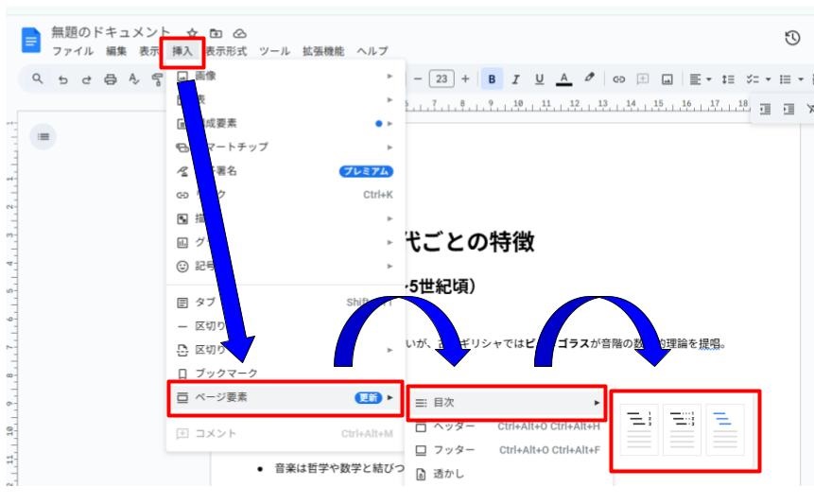The height and width of the screenshot is (504, 814).
Task: Open the ファイル menu
Action: click(x=73, y=51)
